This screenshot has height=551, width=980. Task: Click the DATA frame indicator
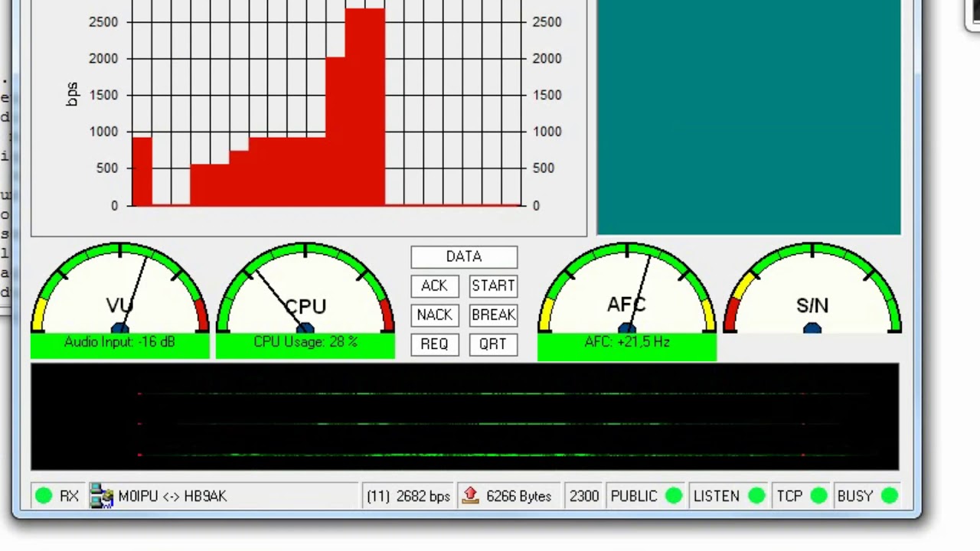464,257
